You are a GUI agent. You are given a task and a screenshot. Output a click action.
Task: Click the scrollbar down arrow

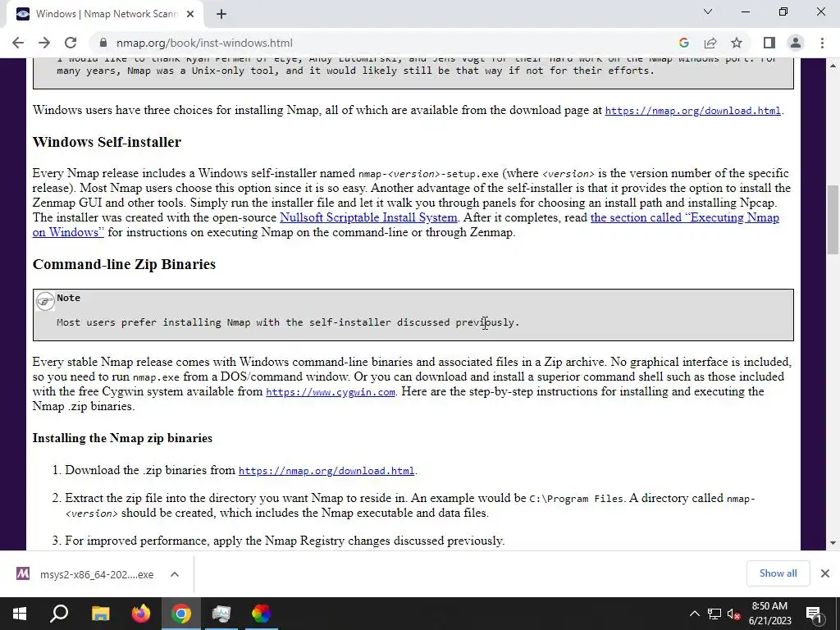[833, 543]
